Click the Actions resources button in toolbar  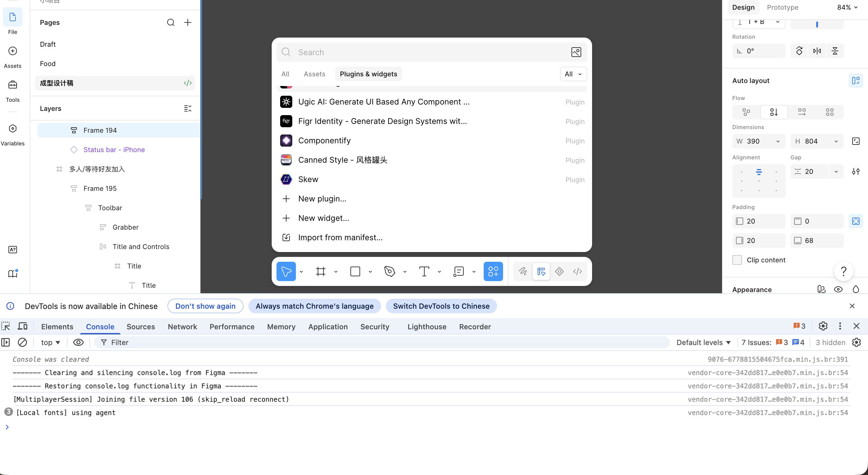click(x=493, y=271)
